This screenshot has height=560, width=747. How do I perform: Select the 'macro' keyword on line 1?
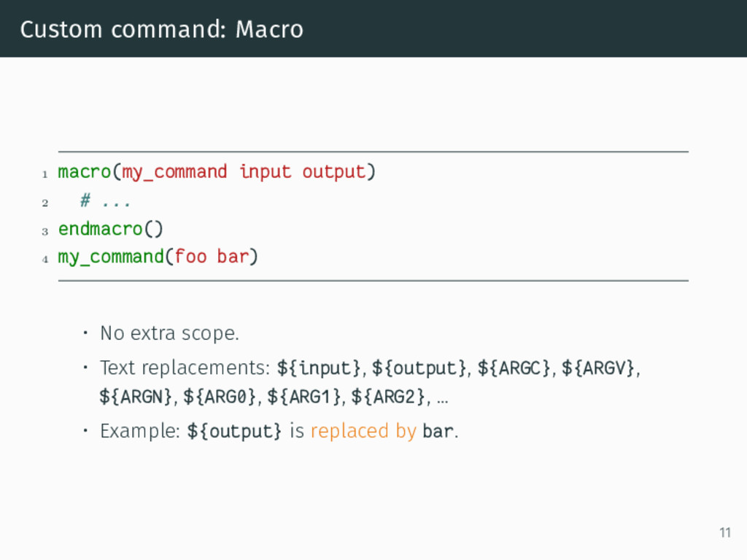click(x=85, y=171)
